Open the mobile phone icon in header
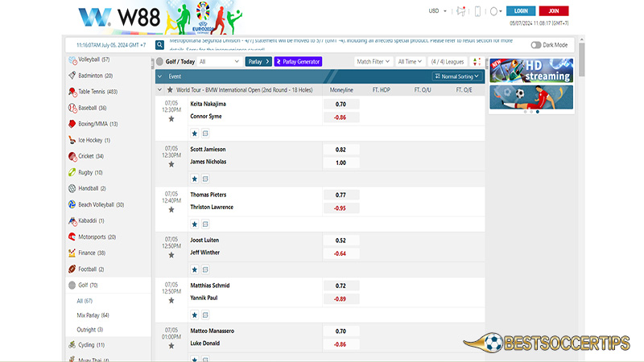Image resolution: width=644 pixels, height=362 pixels. click(477, 11)
